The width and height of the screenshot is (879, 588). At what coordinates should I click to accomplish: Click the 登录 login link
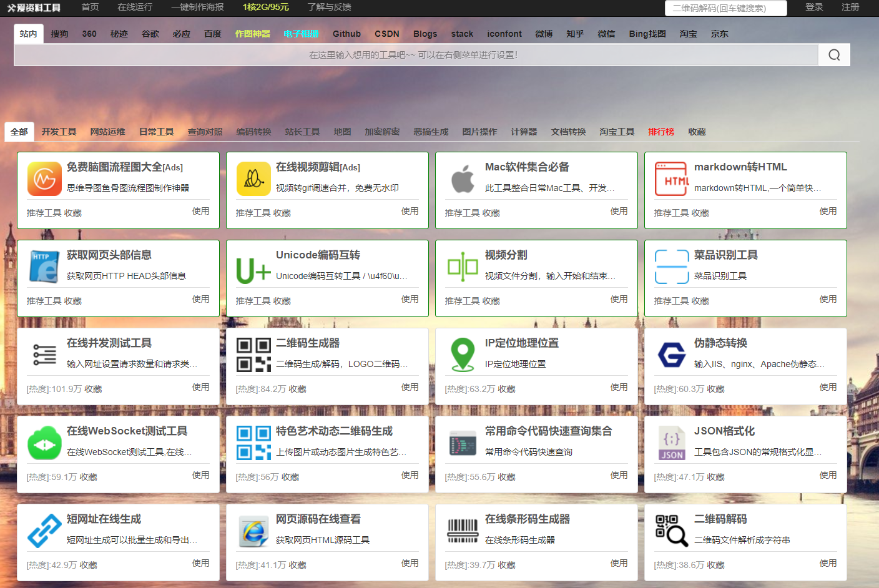pos(814,7)
